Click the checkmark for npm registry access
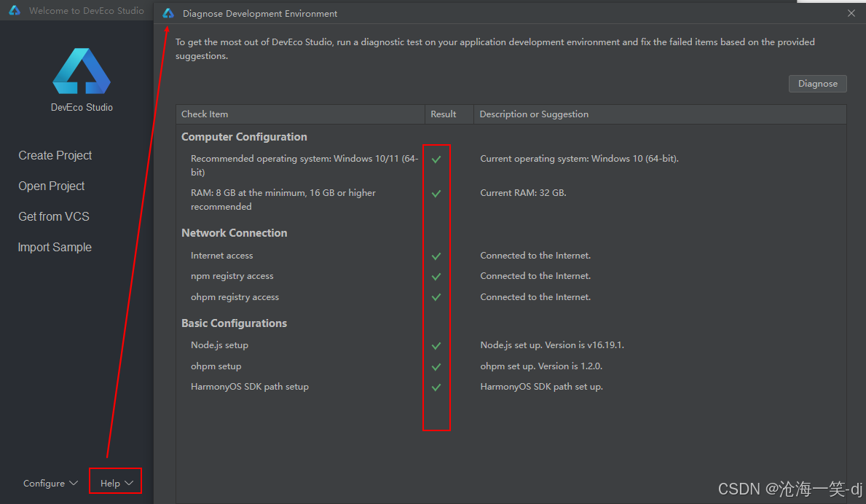The height and width of the screenshot is (504, 866). point(436,277)
